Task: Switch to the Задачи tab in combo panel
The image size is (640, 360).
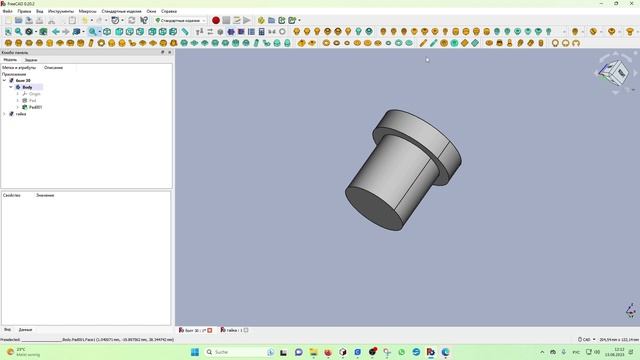Action: pos(31,60)
